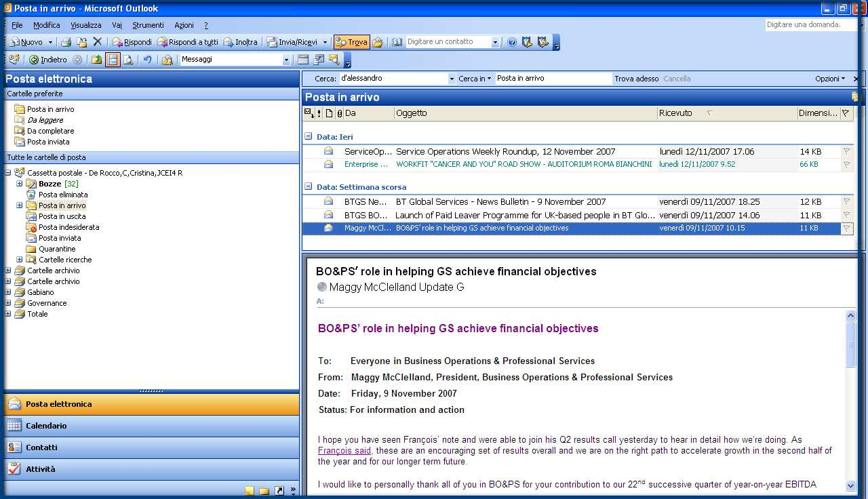The image size is (868, 499).
Task: Toggle the flag on the WORKFIT message
Action: click(846, 165)
